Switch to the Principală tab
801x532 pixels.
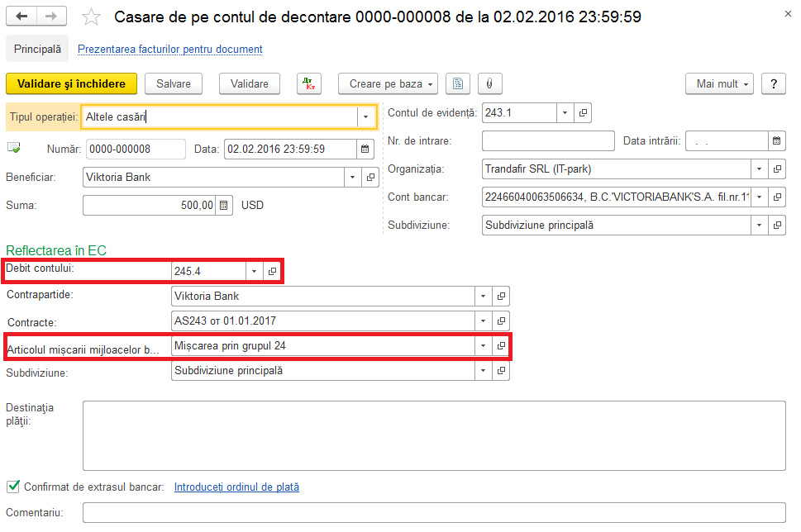[37, 49]
